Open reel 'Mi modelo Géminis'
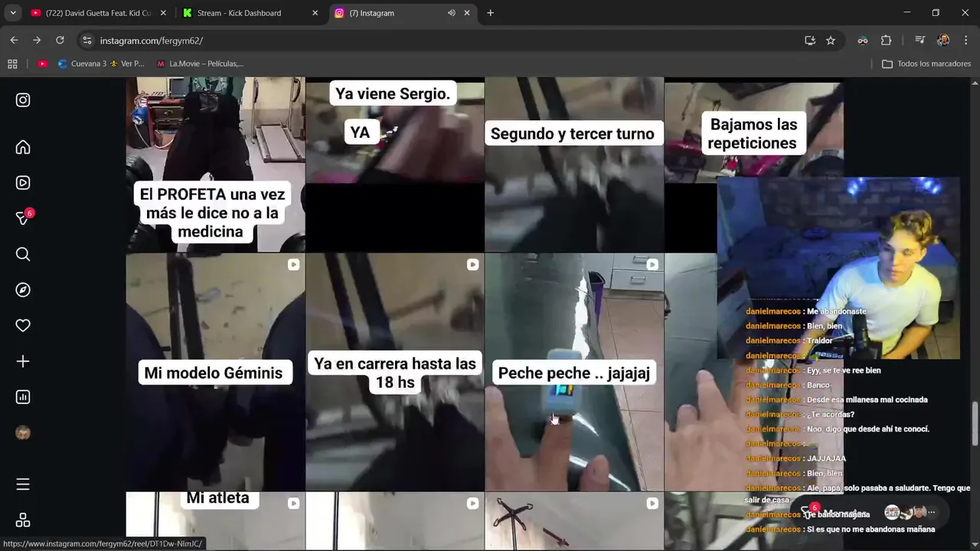Image resolution: width=980 pixels, height=551 pixels. pos(215,372)
